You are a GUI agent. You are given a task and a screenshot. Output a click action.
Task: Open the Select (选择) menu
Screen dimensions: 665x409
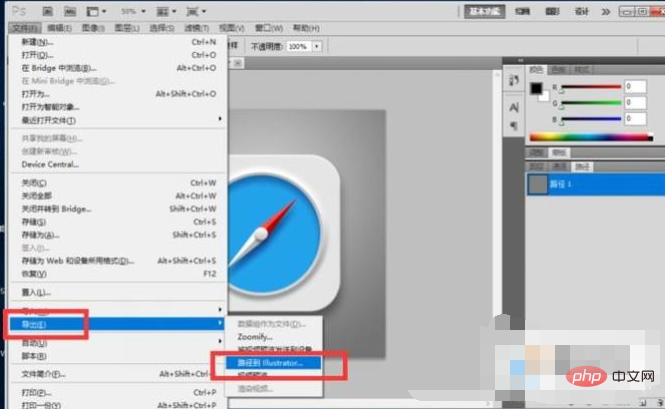coord(162,28)
